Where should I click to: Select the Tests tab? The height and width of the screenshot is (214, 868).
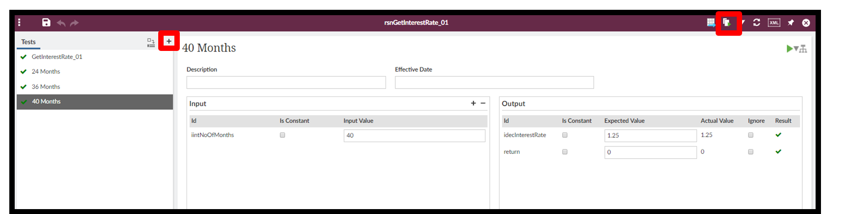[x=28, y=42]
